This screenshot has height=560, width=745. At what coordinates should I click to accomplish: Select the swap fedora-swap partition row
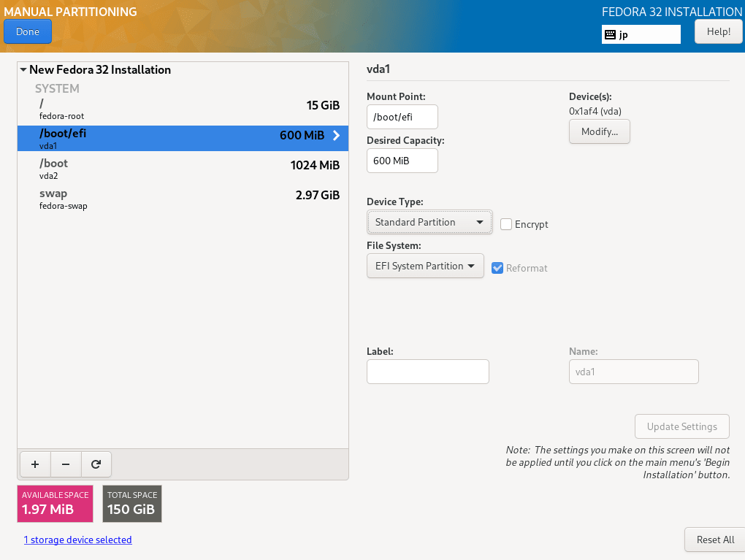click(183, 199)
